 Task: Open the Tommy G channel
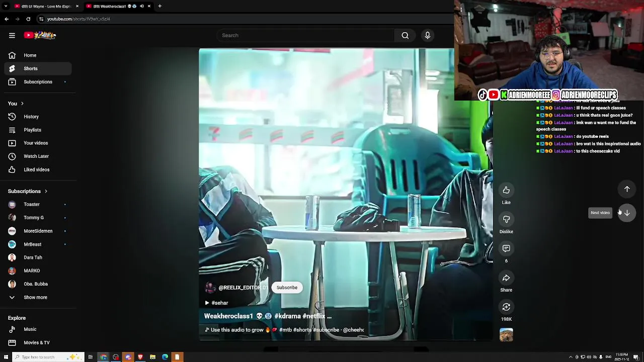(38, 218)
